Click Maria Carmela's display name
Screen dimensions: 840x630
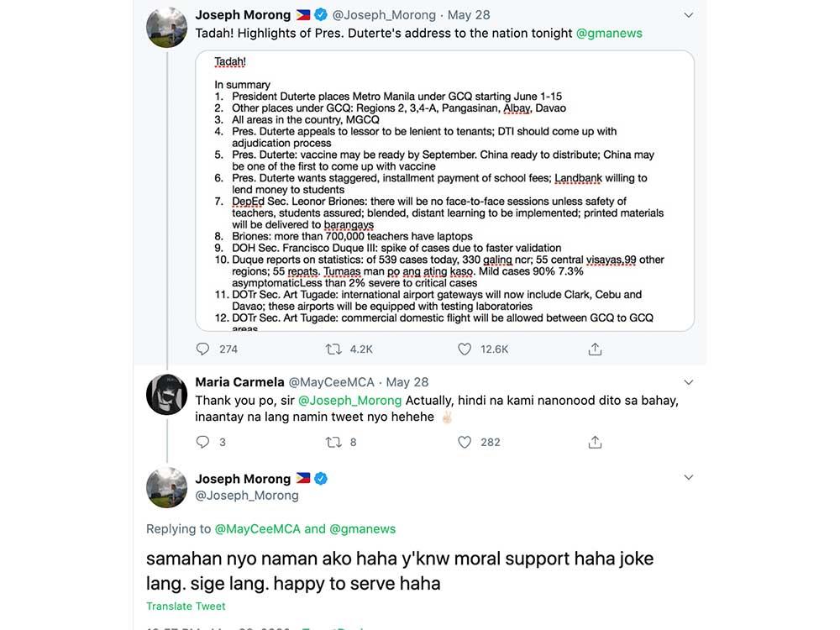239,382
